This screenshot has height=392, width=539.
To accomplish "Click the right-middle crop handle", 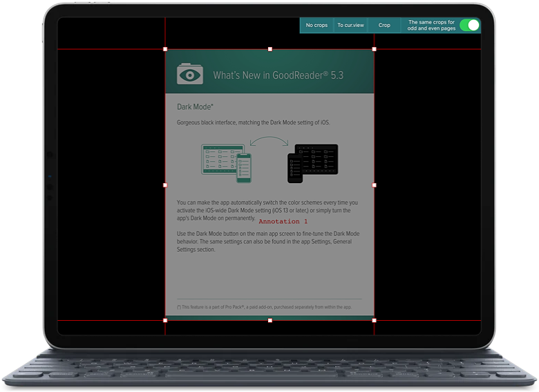I will pyautogui.click(x=374, y=185).
